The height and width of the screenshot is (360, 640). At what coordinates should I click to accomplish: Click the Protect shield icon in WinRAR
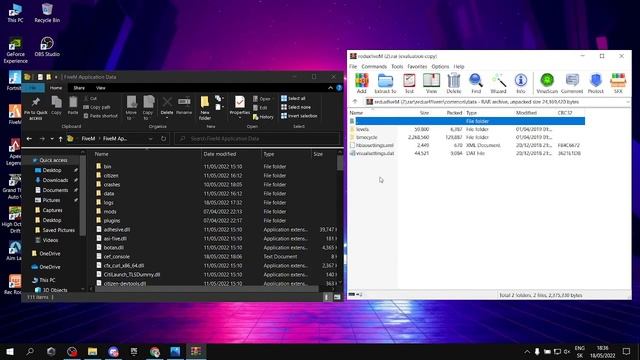pos(596,83)
